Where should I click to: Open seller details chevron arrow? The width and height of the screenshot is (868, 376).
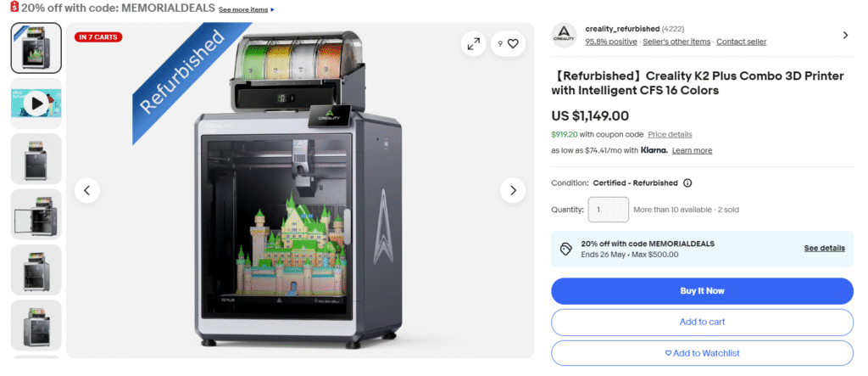[x=845, y=35]
